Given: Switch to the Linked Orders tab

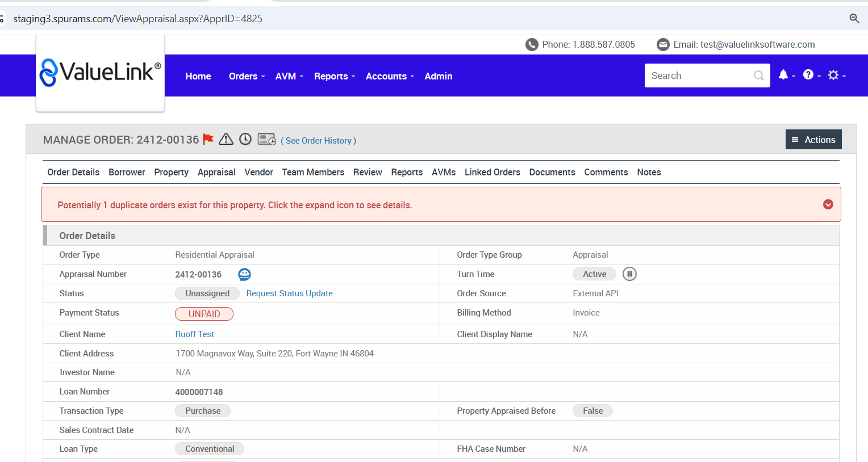Looking at the screenshot, I should [493, 172].
